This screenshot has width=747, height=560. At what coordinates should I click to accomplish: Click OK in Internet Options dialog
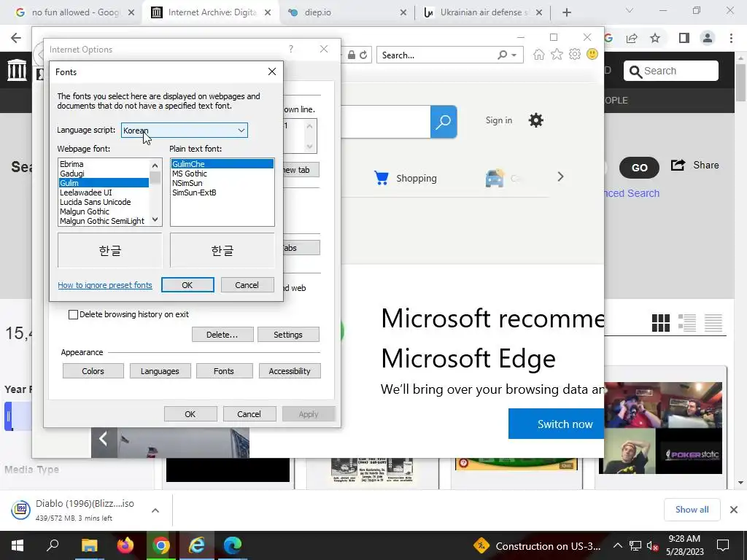[190, 414]
